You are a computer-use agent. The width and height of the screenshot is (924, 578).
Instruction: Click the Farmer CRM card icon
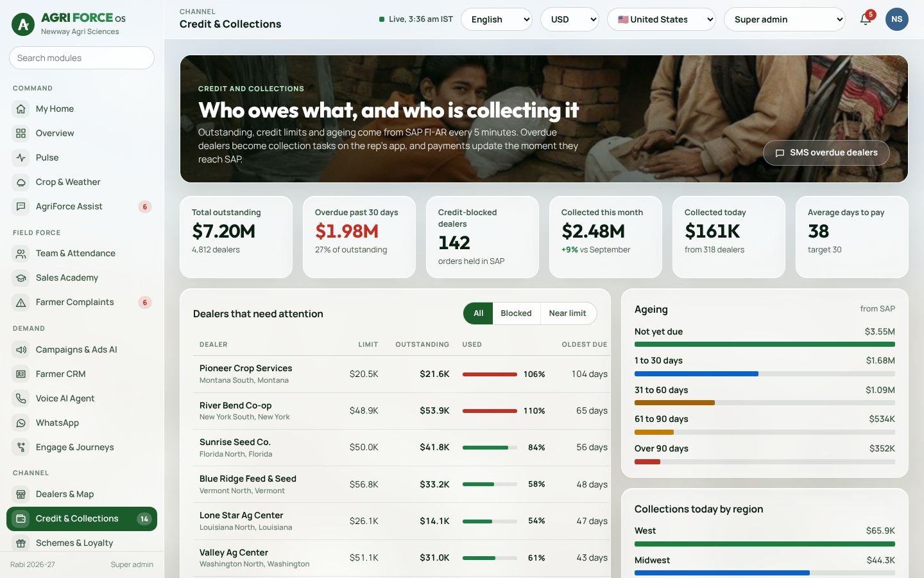pyautogui.click(x=21, y=374)
